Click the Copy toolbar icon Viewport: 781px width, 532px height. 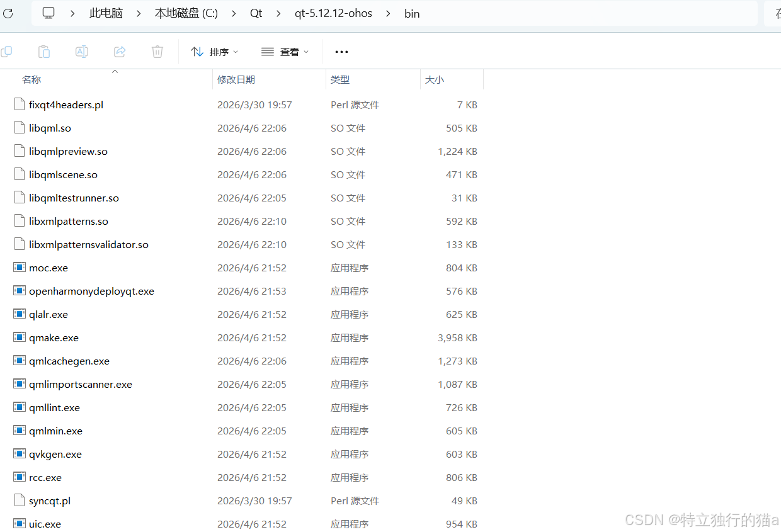[x=6, y=52]
